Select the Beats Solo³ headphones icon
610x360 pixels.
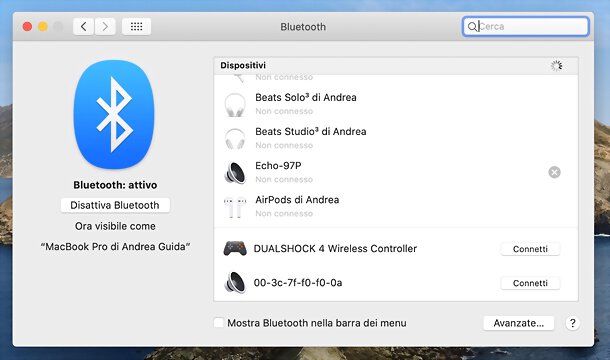click(235, 105)
